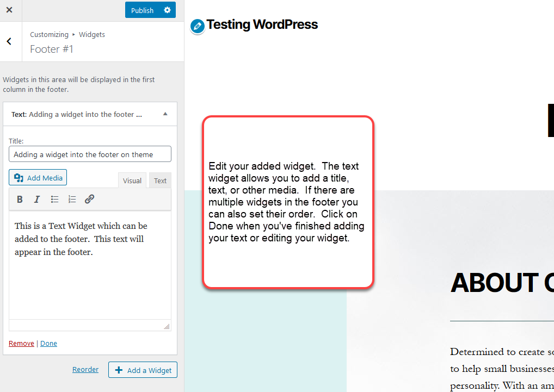Click into the widget Title input field
This screenshot has height=392, width=554.
pyautogui.click(x=90, y=154)
